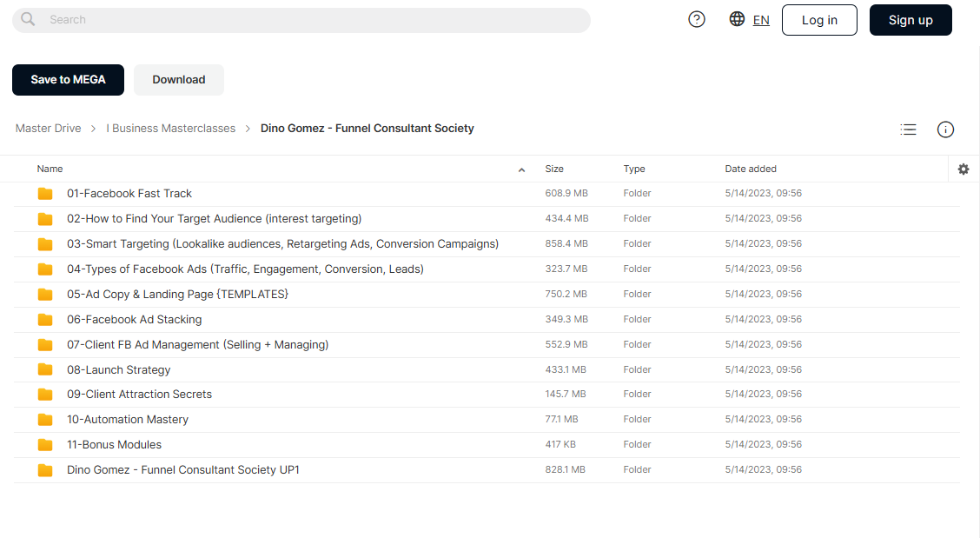Open the EN language selector link
Screen dimensions: 980x538
tap(761, 20)
